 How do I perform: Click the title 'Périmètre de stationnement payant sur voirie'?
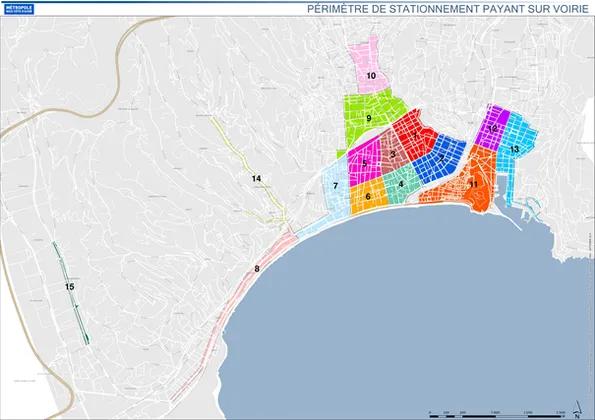click(x=448, y=9)
